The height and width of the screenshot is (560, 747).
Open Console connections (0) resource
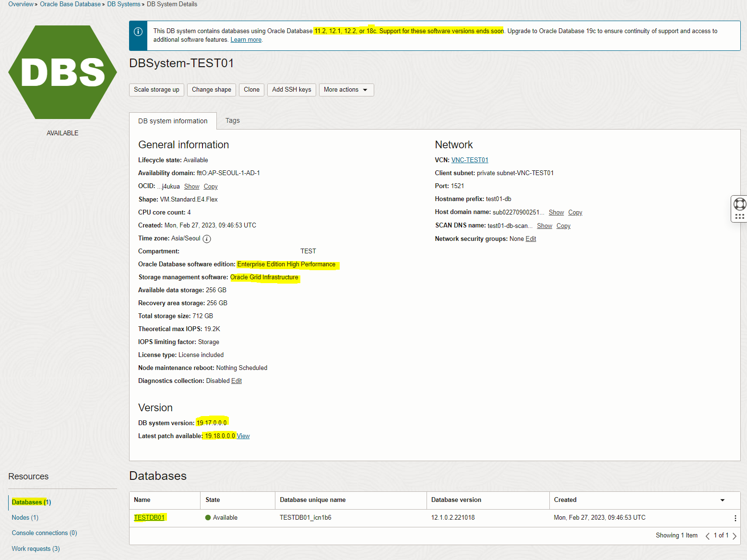click(44, 533)
